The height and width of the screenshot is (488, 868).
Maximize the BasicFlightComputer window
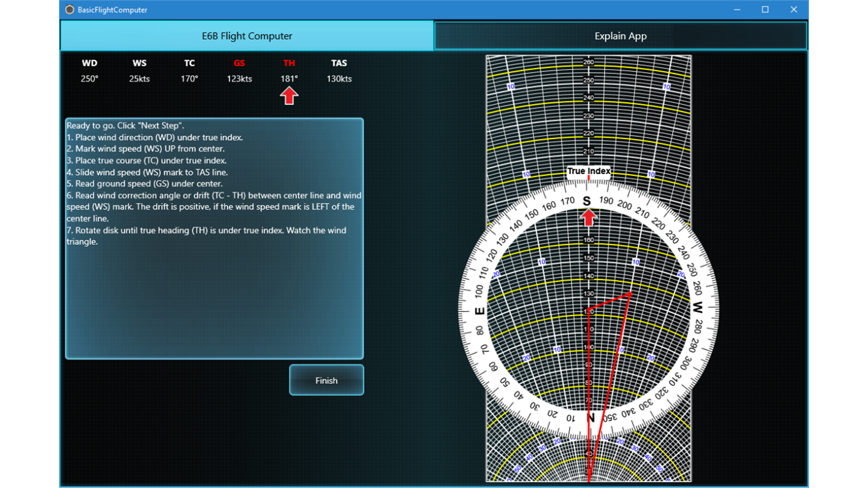[x=765, y=10]
